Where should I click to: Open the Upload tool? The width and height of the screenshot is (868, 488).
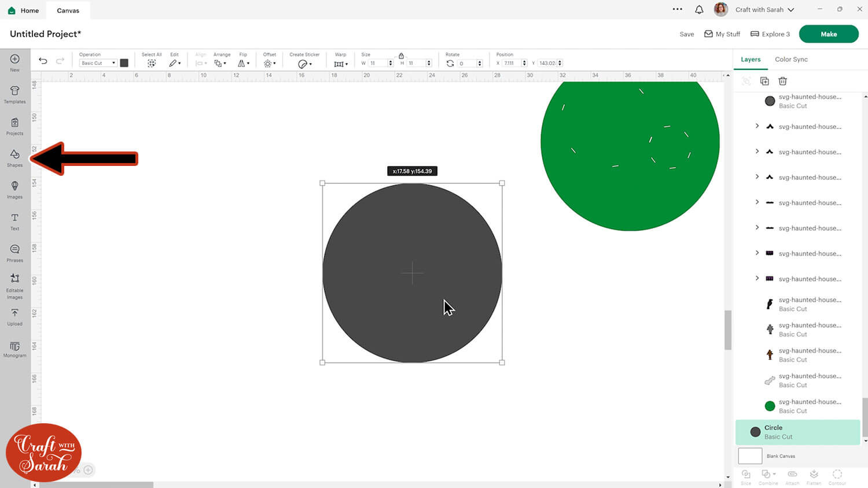[x=15, y=316]
